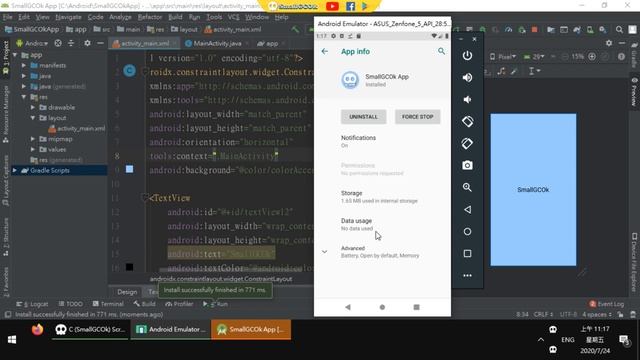Tap the App info back arrow
The height and width of the screenshot is (360, 640).
[x=324, y=51]
